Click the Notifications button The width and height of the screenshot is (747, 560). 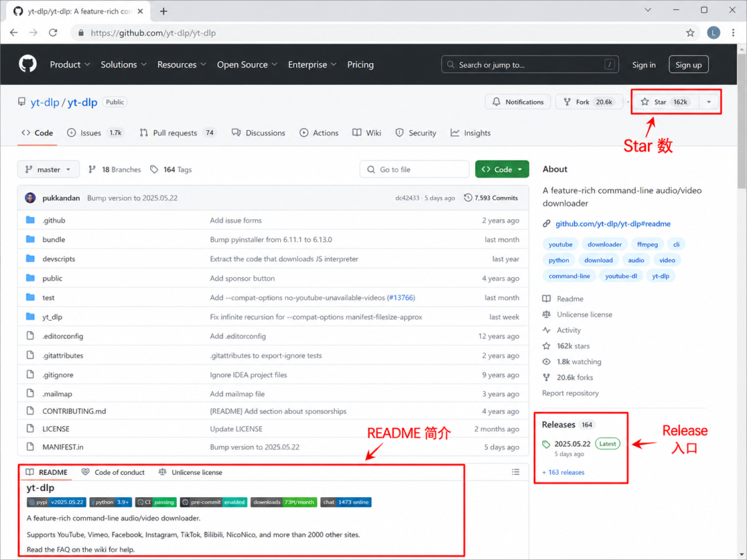518,102
